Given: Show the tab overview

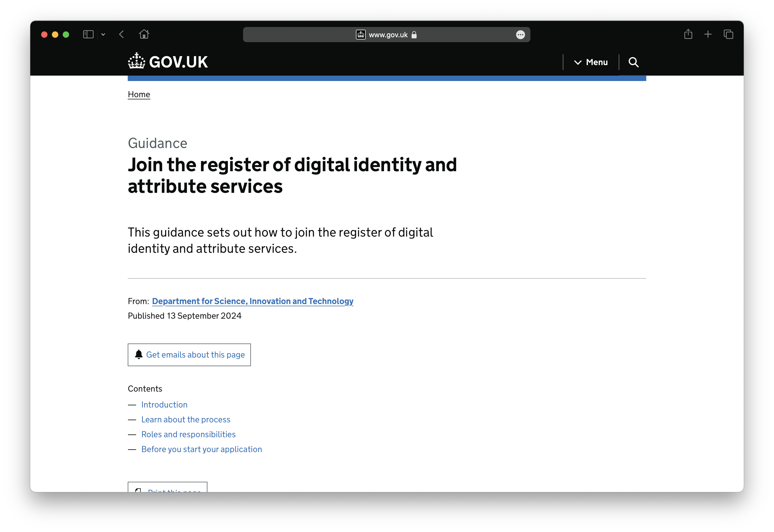Looking at the screenshot, I should click(728, 34).
